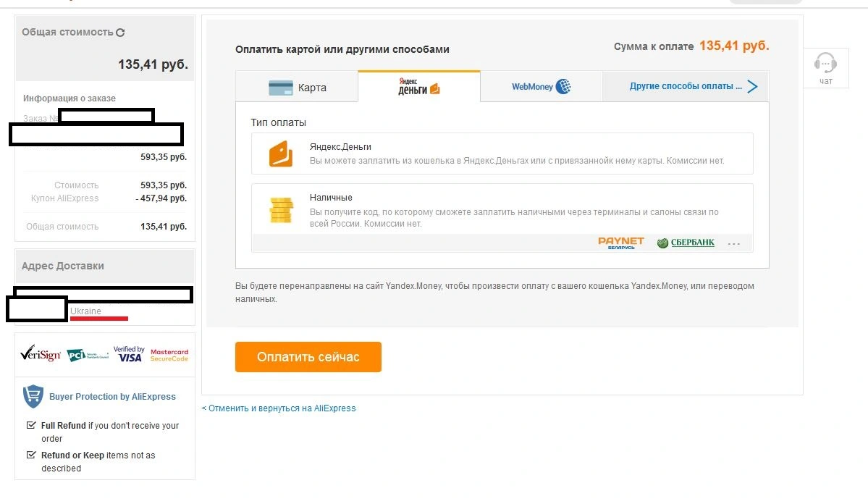The image size is (868, 504).
Task: Choose the Яндекс.Деньги wallet payment option
Action: point(502,154)
